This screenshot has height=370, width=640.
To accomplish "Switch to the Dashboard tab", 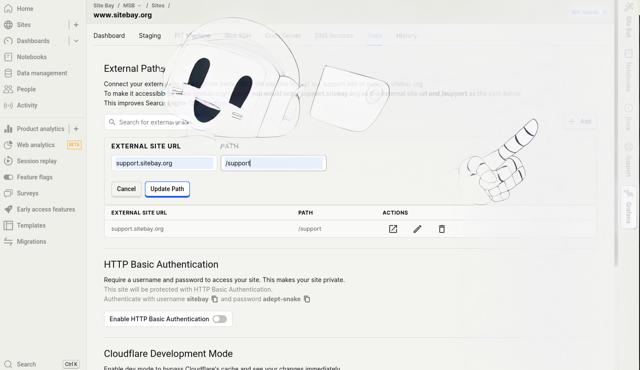I will click(x=109, y=35).
